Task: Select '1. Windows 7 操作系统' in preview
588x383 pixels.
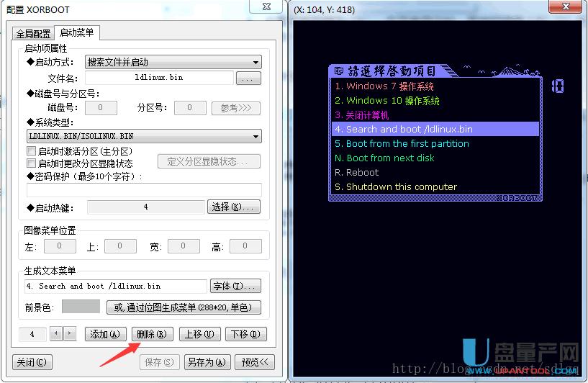Action: point(435,86)
